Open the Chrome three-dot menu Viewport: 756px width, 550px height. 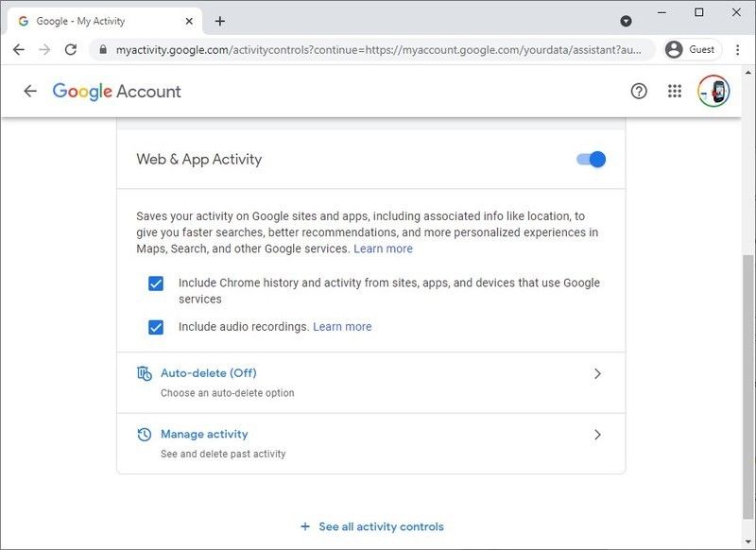[737, 49]
